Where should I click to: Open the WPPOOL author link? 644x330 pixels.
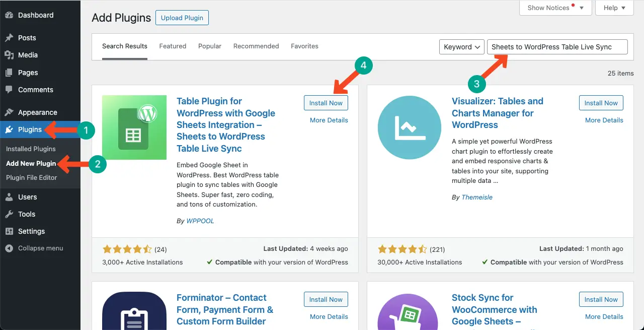point(200,221)
